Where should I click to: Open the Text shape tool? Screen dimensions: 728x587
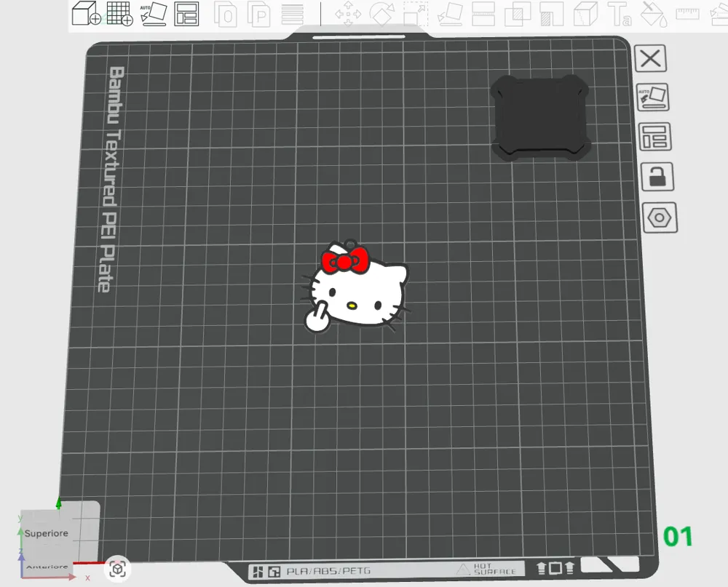point(620,14)
